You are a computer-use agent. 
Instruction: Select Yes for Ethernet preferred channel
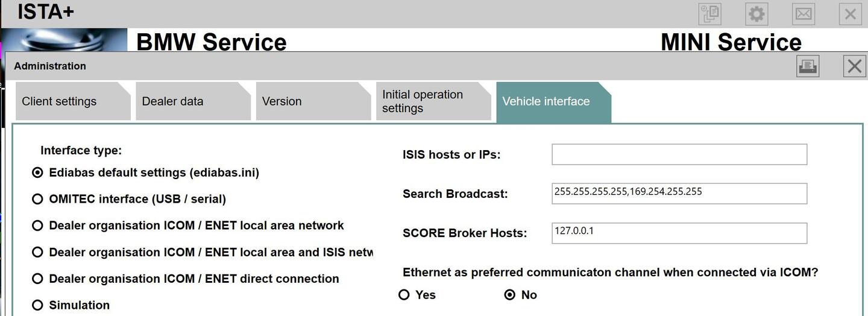pyautogui.click(x=404, y=295)
